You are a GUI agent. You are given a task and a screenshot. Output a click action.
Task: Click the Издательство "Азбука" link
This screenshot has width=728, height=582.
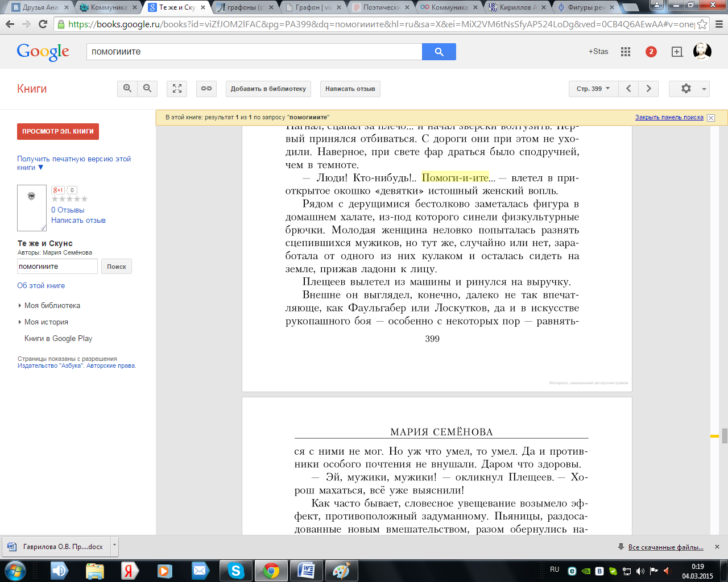pos(51,365)
